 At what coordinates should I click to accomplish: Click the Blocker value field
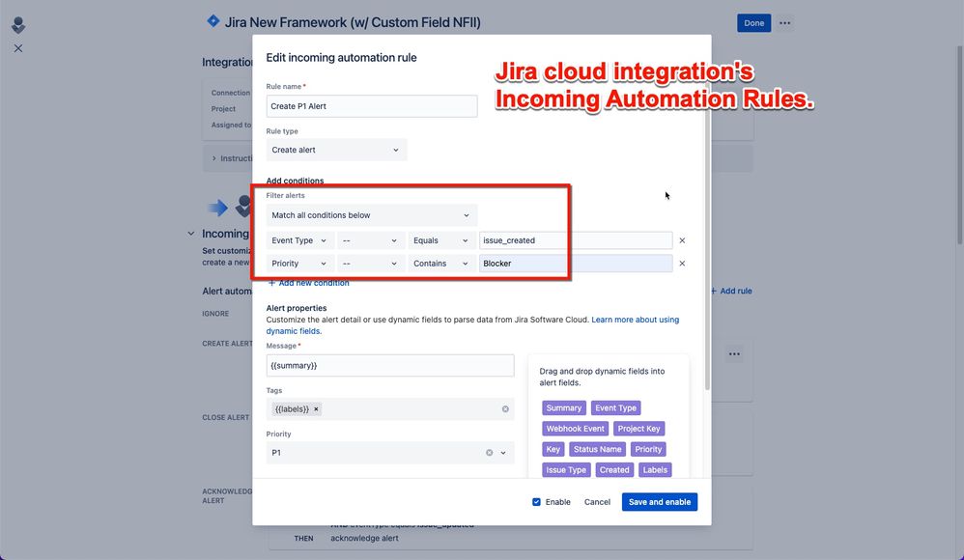576,263
